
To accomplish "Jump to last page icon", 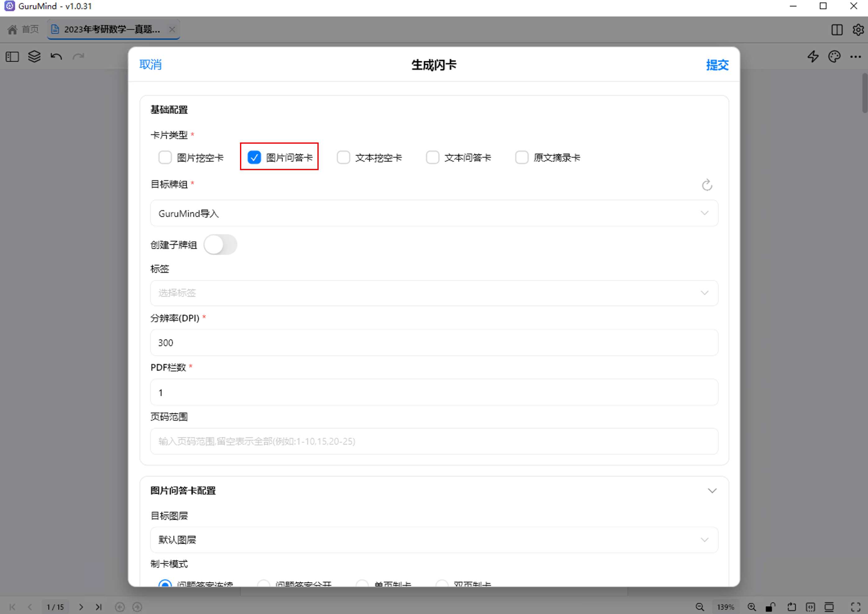I will (x=98, y=607).
